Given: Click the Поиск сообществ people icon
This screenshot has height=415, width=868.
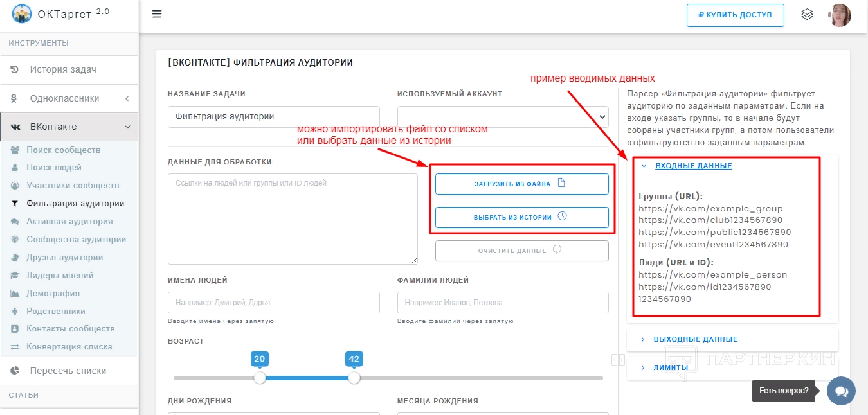Looking at the screenshot, I should [x=15, y=150].
